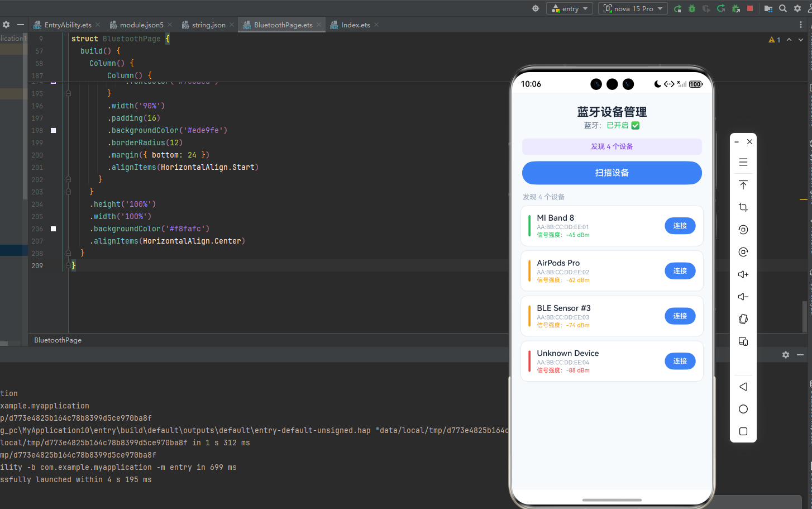Screen dimensions: 812x509
Task: Click the warning indicator showing 1 problem
Action: [x=775, y=40]
